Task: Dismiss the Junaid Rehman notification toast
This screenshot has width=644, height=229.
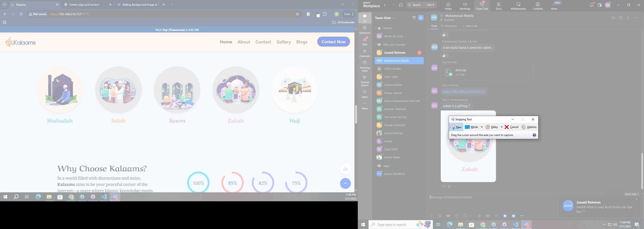Action: coord(636,199)
